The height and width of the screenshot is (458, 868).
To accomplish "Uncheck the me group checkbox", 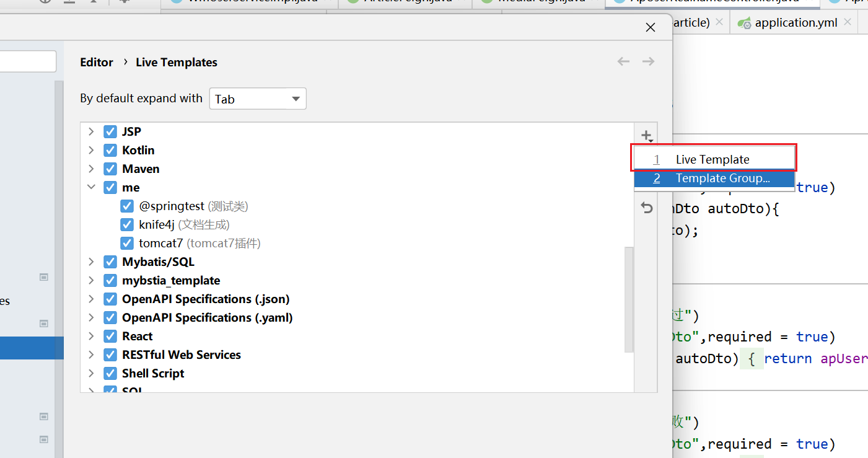I will 110,187.
